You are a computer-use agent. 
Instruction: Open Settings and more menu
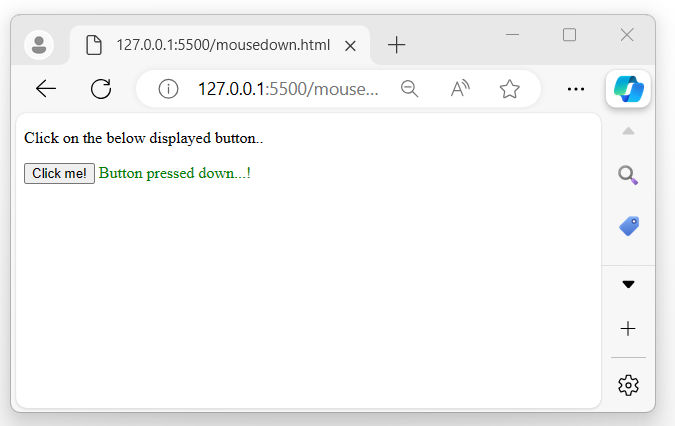coord(575,89)
